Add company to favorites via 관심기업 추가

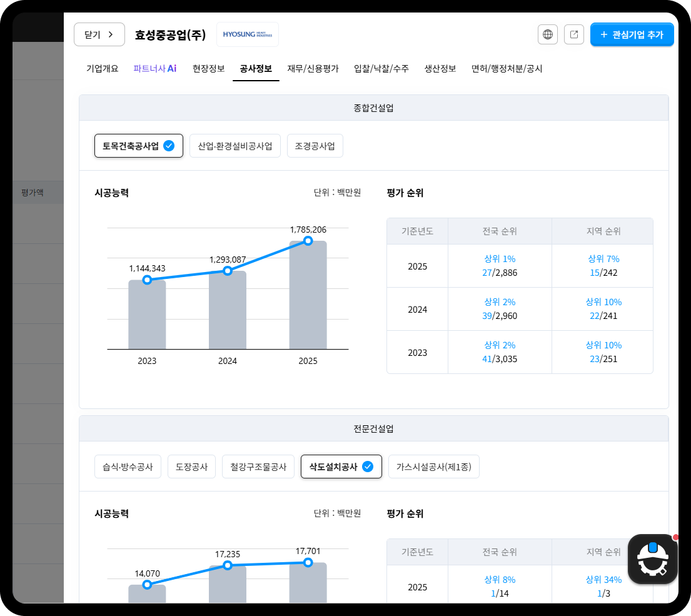click(632, 34)
